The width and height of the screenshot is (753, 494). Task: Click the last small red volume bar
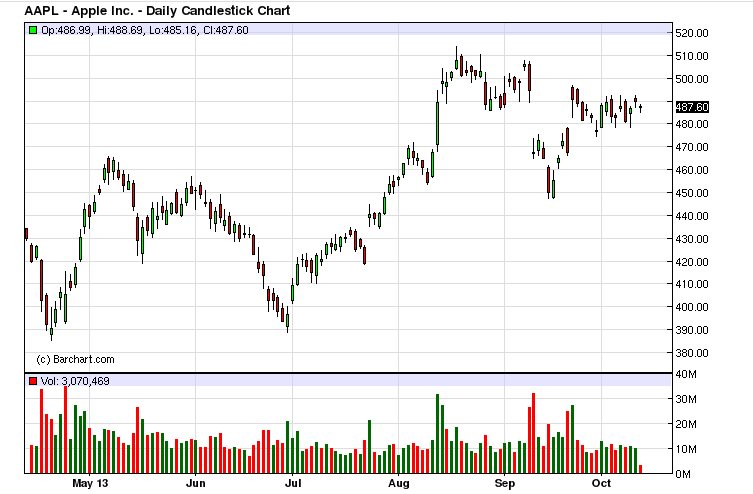coord(640,469)
